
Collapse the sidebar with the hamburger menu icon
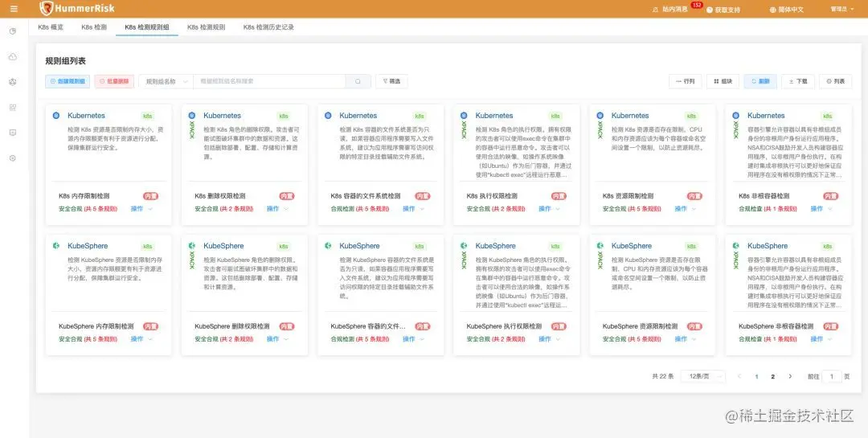(x=14, y=9)
